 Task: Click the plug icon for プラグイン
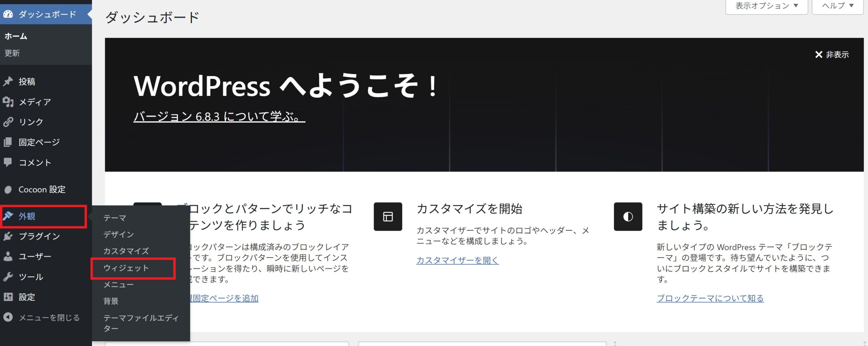8,236
